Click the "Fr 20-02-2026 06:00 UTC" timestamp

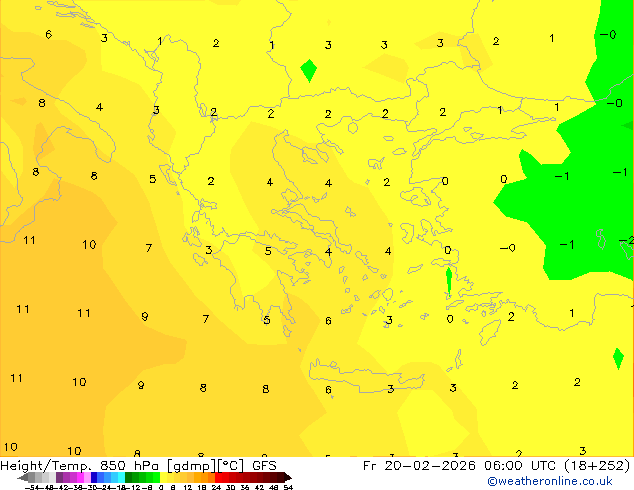point(461,466)
